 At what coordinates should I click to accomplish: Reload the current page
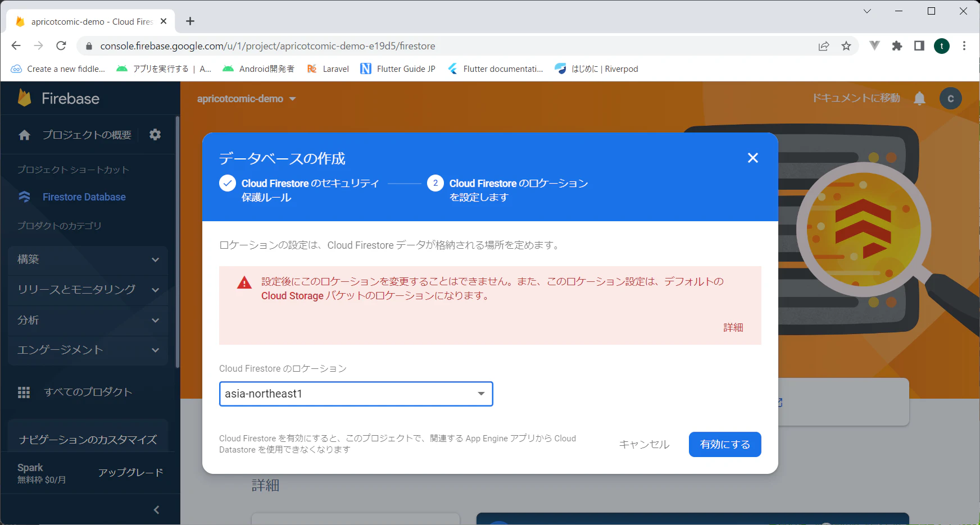coord(61,46)
